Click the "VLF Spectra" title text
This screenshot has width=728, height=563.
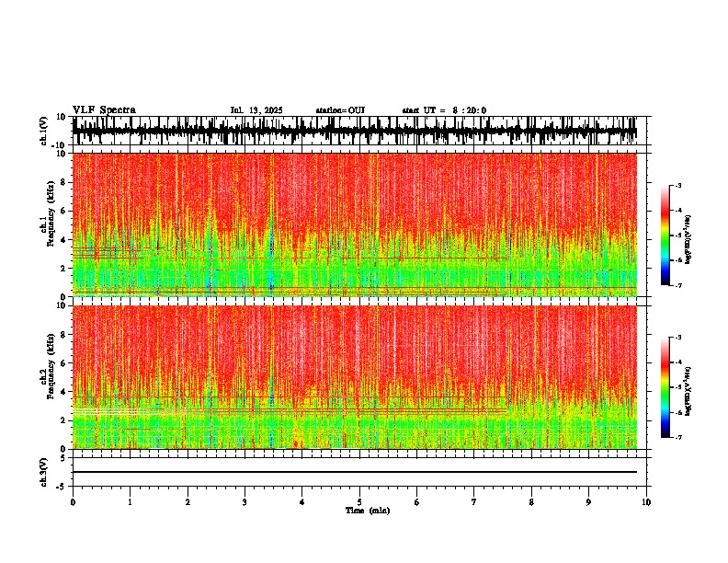point(104,110)
